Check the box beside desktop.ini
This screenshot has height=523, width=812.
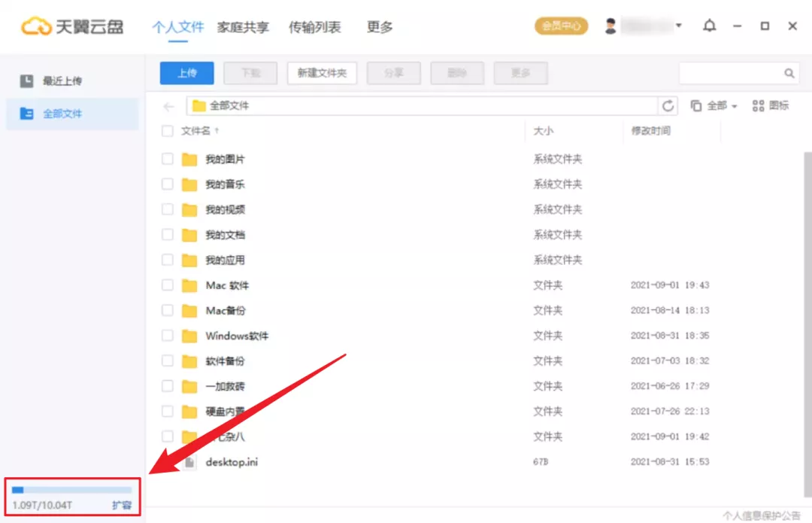click(x=167, y=462)
